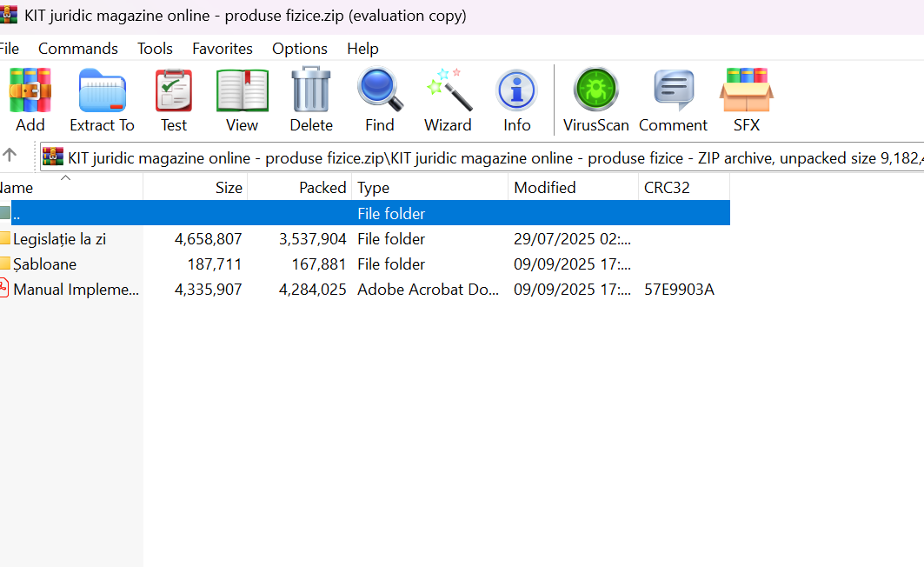
Task: Sort files by CRC32 column header
Action: [x=685, y=188]
